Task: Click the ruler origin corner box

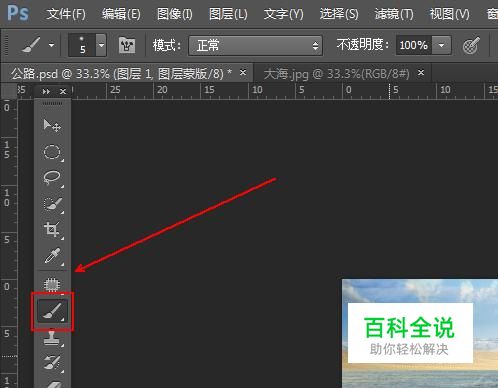Action: click(x=8, y=91)
